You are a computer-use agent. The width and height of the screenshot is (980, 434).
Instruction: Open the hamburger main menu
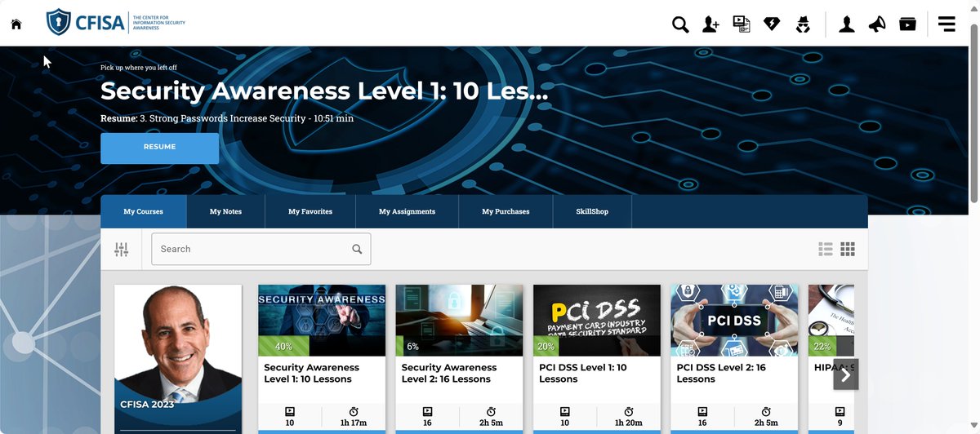947,24
